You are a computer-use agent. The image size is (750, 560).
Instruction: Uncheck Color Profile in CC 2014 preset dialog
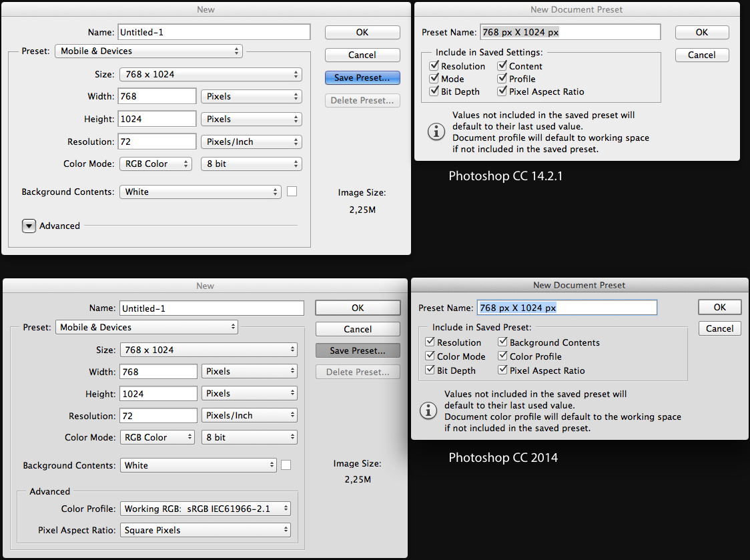[502, 356]
